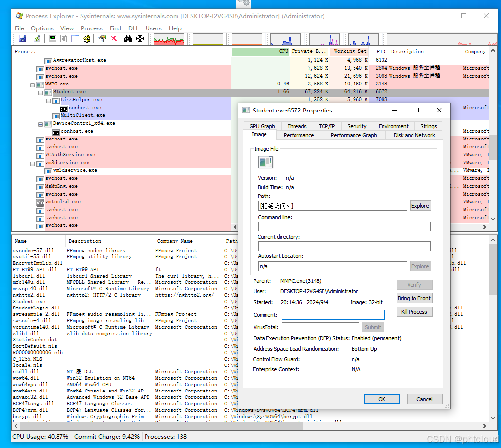Select StudentLogic.dll in the DLL list
This screenshot has width=501, height=448.
click(x=36, y=308)
